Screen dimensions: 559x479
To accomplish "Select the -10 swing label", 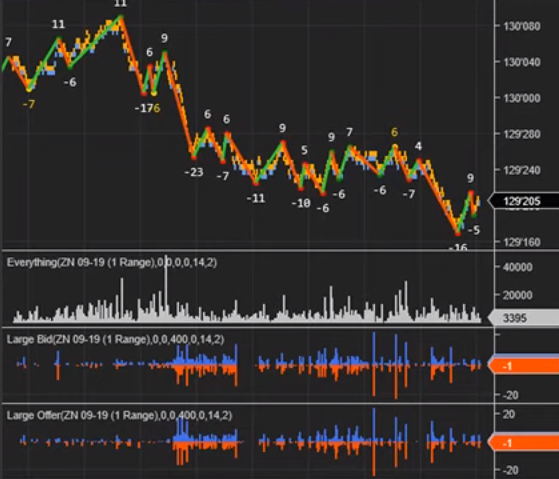I will click(x=301, y=203).
